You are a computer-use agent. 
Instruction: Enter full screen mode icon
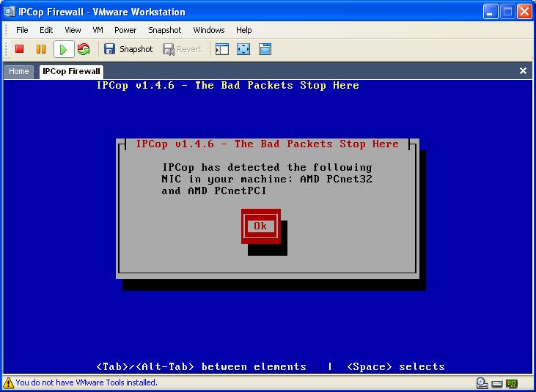click(243, 49)
